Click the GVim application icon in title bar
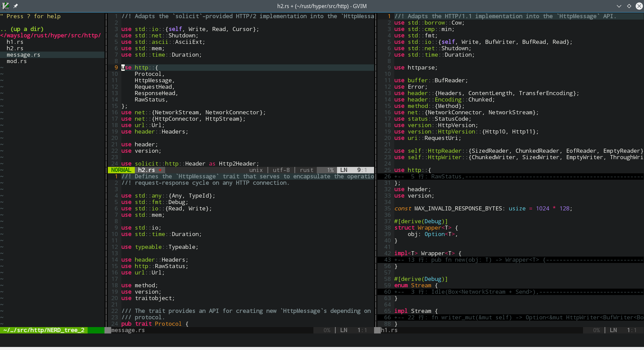 (5, 6)
